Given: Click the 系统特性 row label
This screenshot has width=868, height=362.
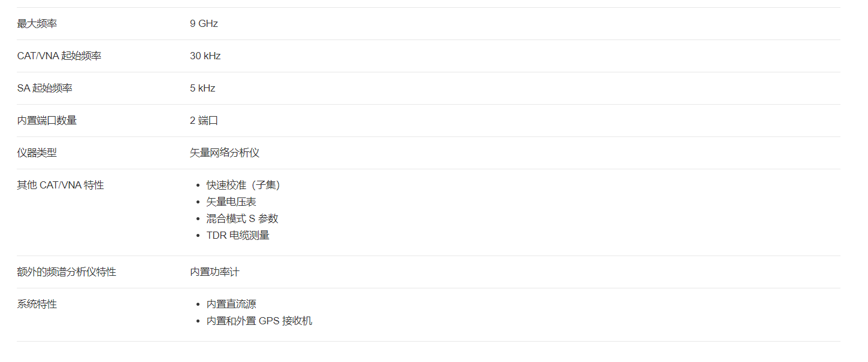Looking at the screenshot, I should tap(37, 305).
